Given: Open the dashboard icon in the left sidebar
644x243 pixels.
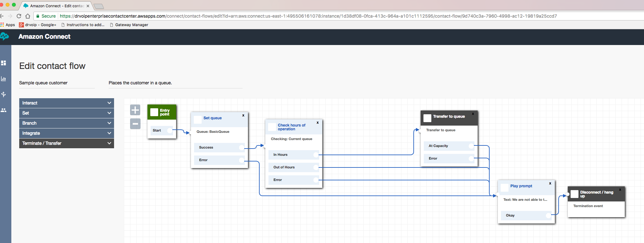Looking at the screenshot, I should pos(3,63).
